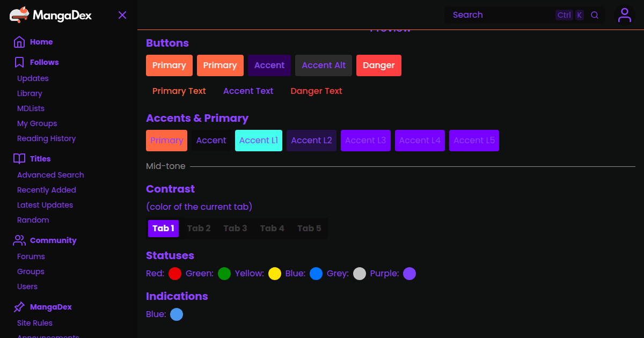Click the Green status color dot
644x338 pixels.
point(224,274)
